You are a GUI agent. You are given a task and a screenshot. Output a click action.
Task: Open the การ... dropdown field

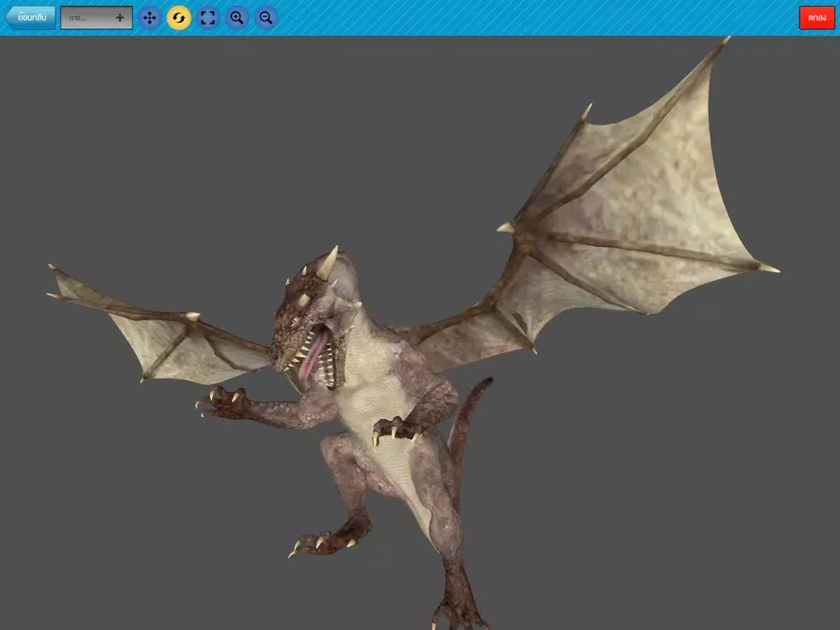pos(96,18)
